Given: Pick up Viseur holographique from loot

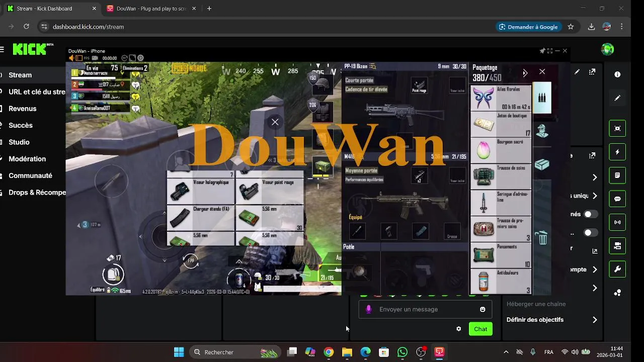Looking at the screenshot, I should [200, 192].
